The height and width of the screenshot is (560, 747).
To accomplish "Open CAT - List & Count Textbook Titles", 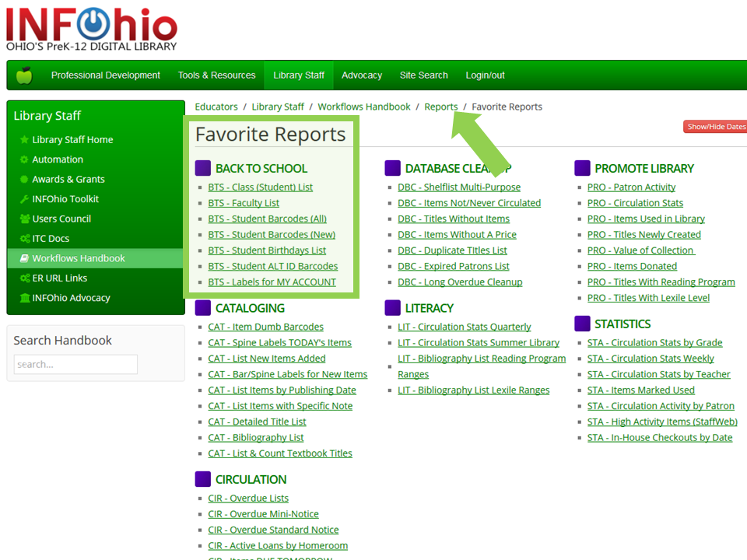I will pos(280,453).
